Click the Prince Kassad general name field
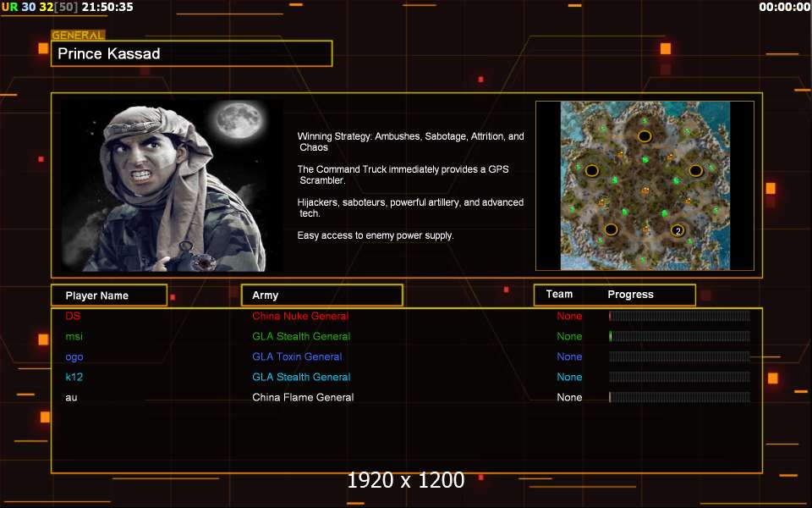The width and height of the screenshot is (812, 508). click(192, 53)
